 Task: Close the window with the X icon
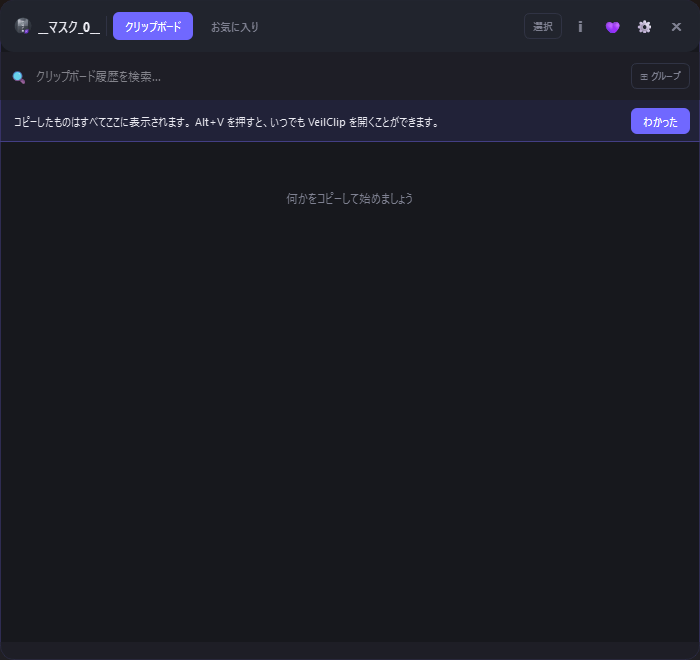point(676,26)
